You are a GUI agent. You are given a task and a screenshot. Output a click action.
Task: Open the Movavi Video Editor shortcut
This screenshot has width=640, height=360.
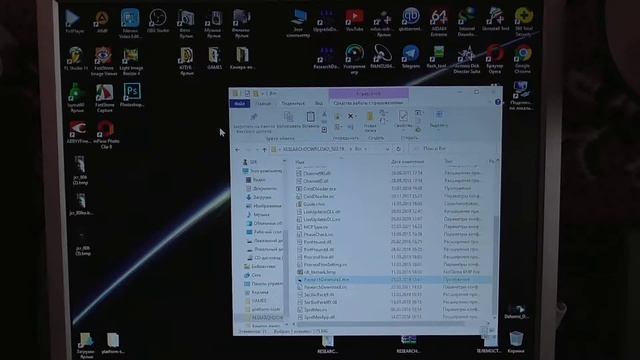click(x=130, y=23)
